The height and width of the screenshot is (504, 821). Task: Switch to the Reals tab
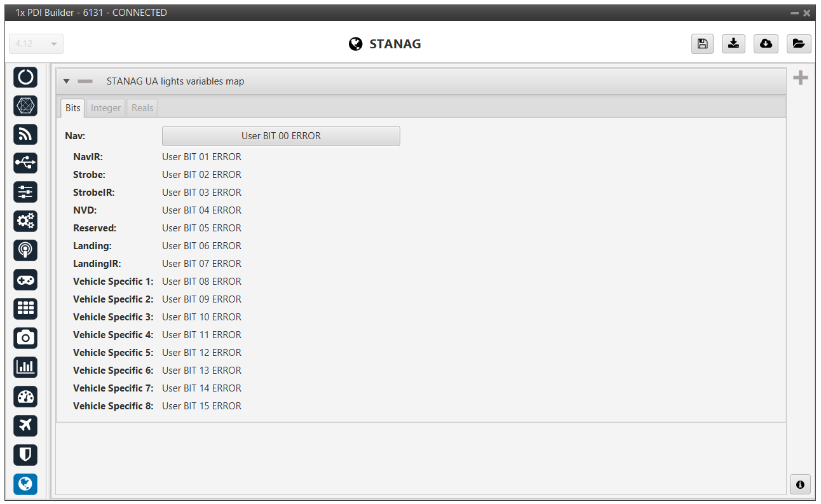(x=142, y=108)
